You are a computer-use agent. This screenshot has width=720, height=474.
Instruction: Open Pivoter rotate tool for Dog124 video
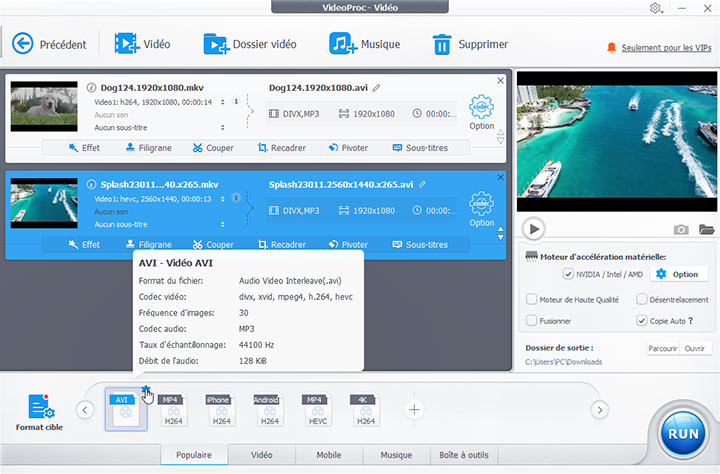(x=348, y=148)
